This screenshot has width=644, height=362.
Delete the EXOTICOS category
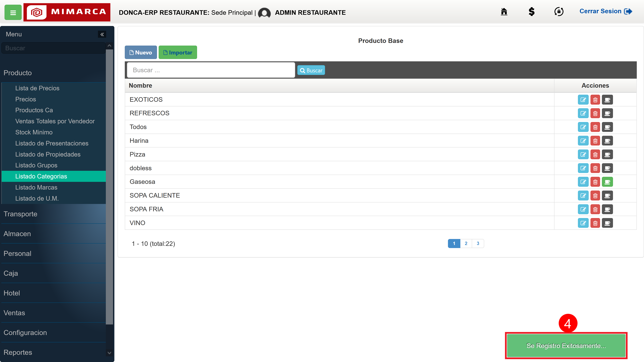coord(595,100)
